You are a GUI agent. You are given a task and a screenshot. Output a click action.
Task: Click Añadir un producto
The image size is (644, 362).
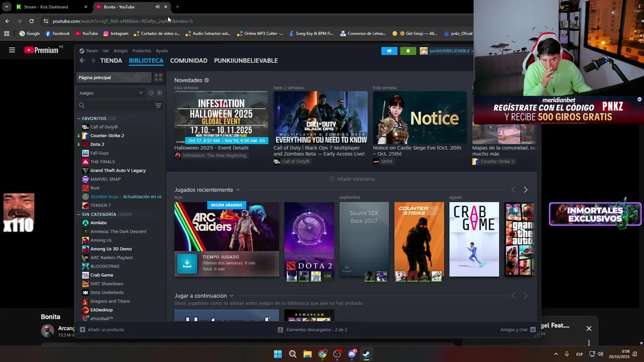tap(102, 330)
